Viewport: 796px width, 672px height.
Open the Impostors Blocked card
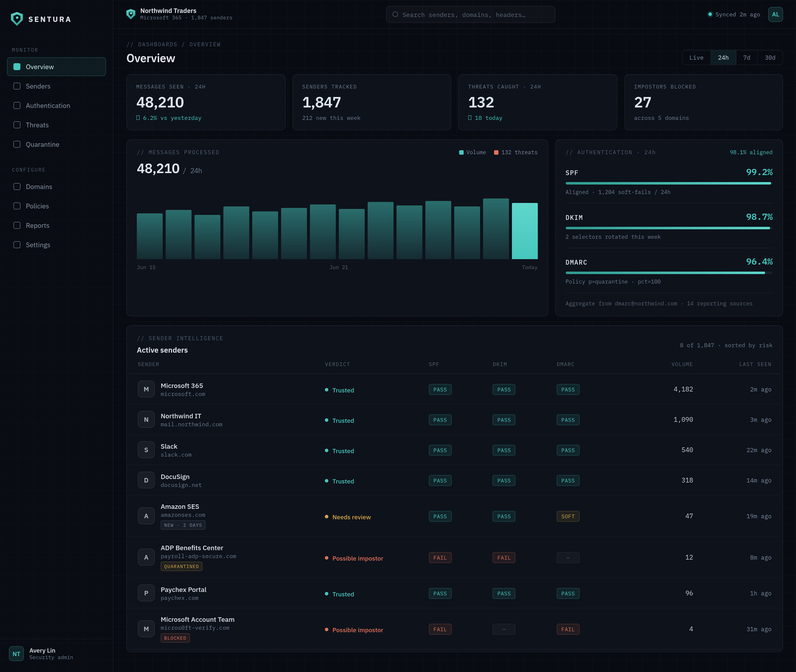tap(703, 102)
